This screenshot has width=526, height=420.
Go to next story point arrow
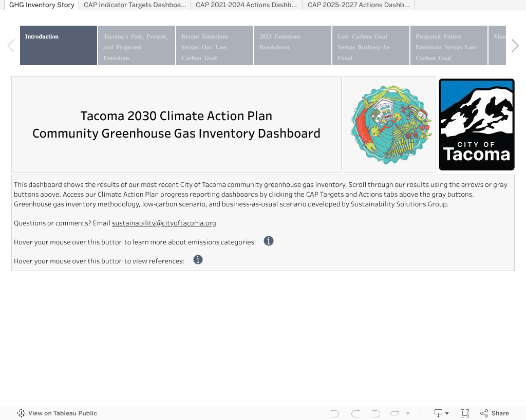[515, 46]
